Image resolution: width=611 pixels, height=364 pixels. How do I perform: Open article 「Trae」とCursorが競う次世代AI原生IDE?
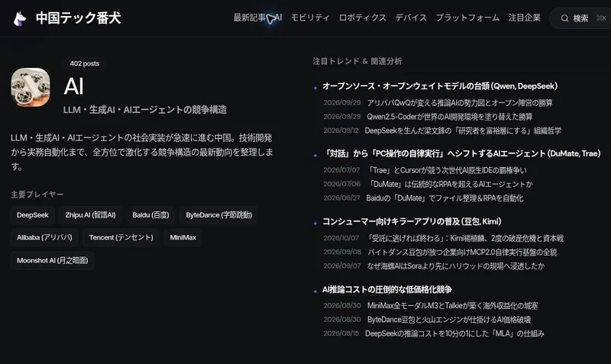(x=447, y=170)
